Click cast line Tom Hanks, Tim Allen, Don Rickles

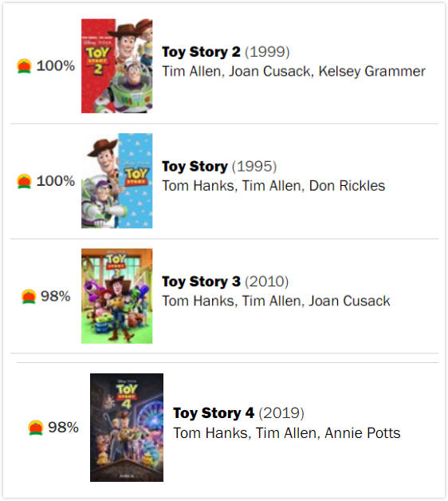click(x=273, y=186)
